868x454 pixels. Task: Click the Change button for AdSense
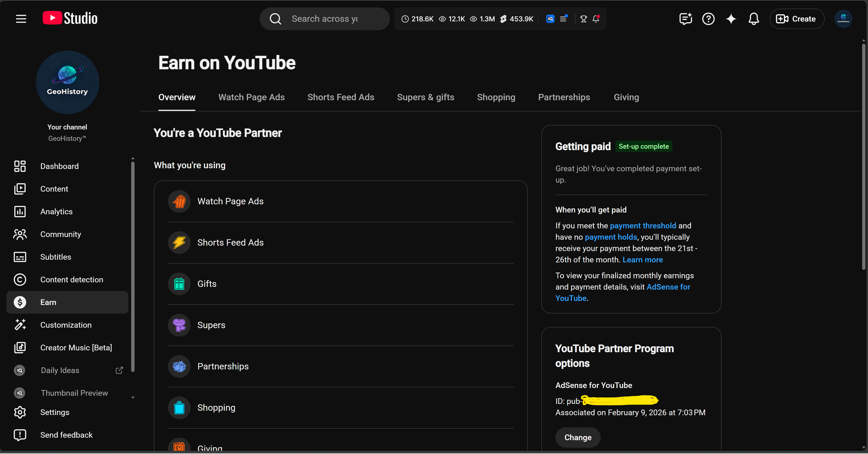point(578,437)
